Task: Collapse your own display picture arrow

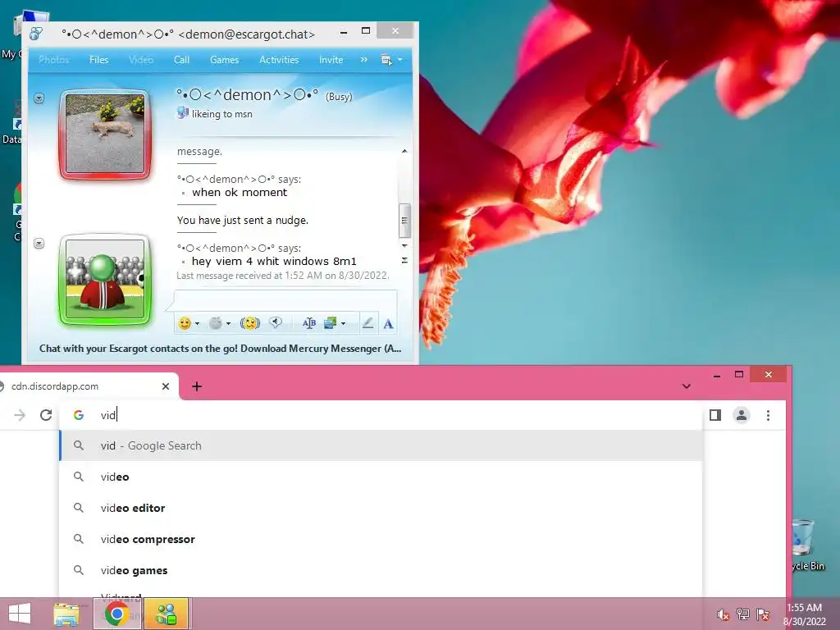Action: pos(39,243)
